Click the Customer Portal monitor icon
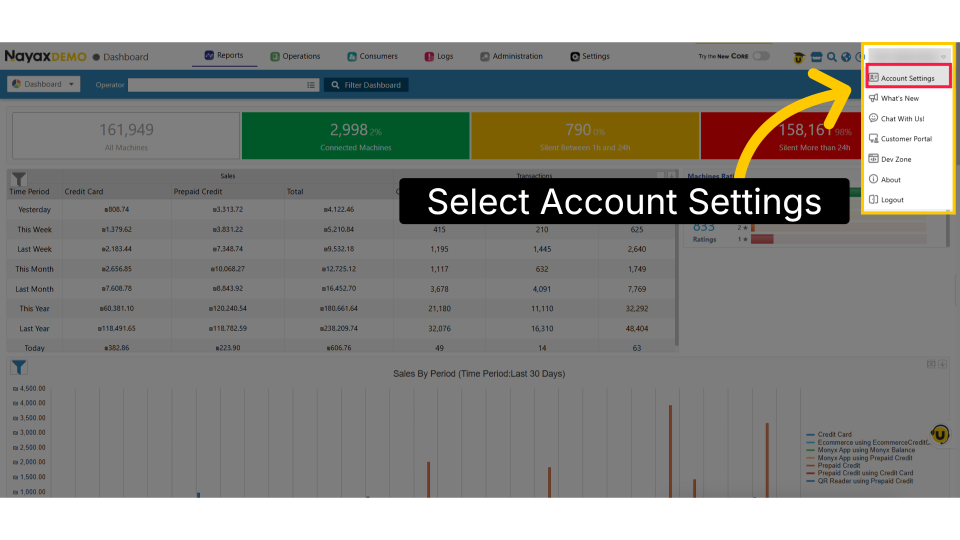This screenshot has width=960, height=540. click(x=874, y=138)
